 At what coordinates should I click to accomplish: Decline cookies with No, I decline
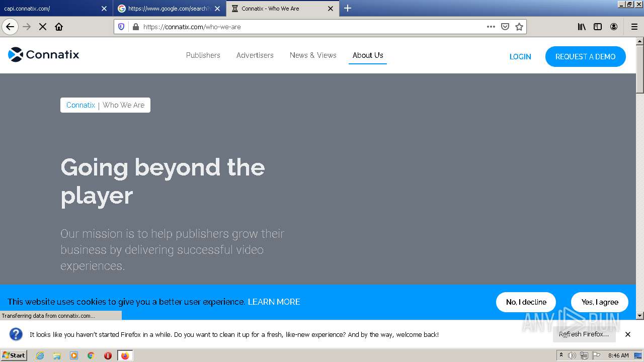click(526, 302)
